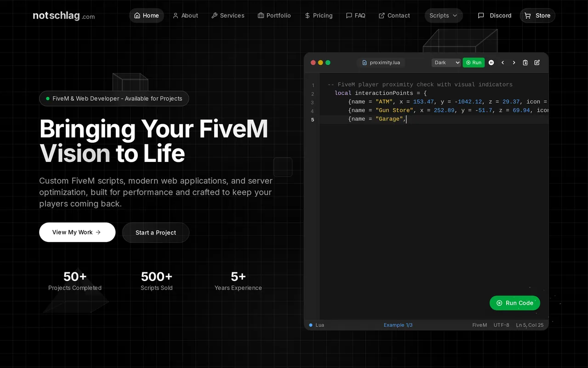Image resolution: width=588 pixels, height=368 pixels.
Task: Open the About page
Action: [185, 16]
